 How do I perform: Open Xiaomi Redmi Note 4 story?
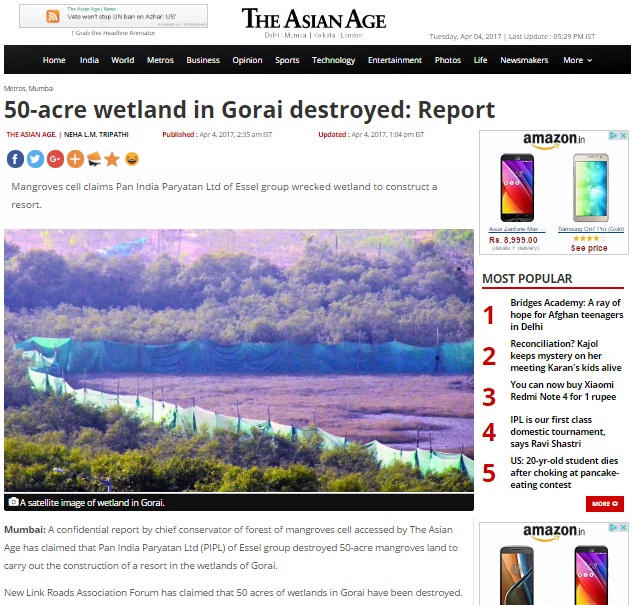pyautogui.click(x=563, y=391)
